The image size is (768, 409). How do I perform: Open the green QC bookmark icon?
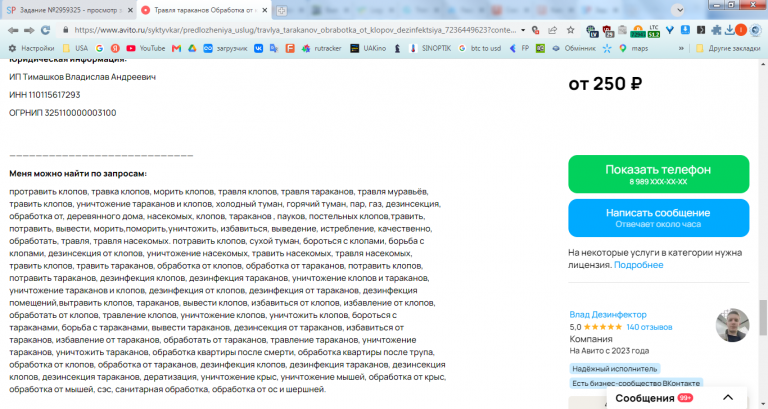(x=540, y=48)
